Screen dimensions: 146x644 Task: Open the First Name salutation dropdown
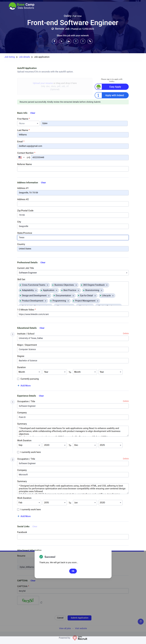28,123
